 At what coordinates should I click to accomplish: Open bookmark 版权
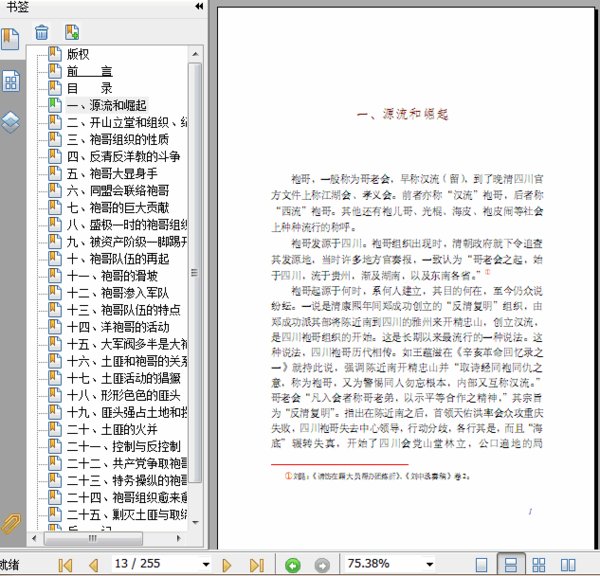[78, 54]
